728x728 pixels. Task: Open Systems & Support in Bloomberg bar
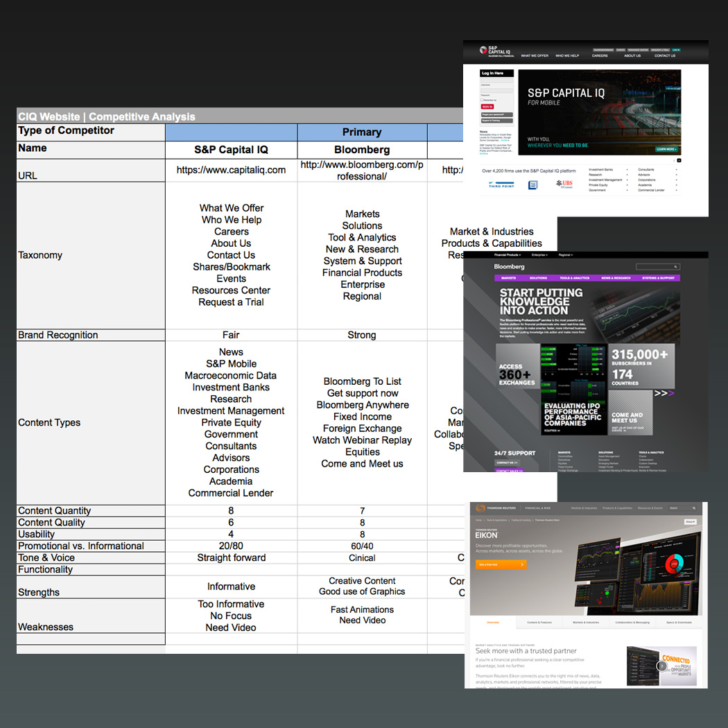click(658, 277)
